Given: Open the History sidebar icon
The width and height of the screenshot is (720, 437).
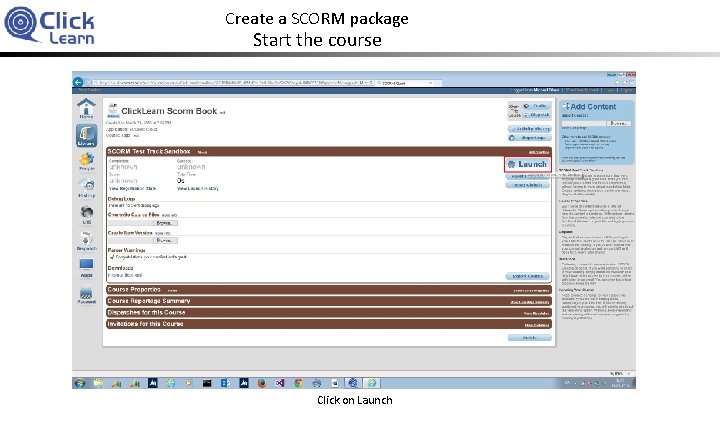Looking at the screenshot, I should click(86, 188).
